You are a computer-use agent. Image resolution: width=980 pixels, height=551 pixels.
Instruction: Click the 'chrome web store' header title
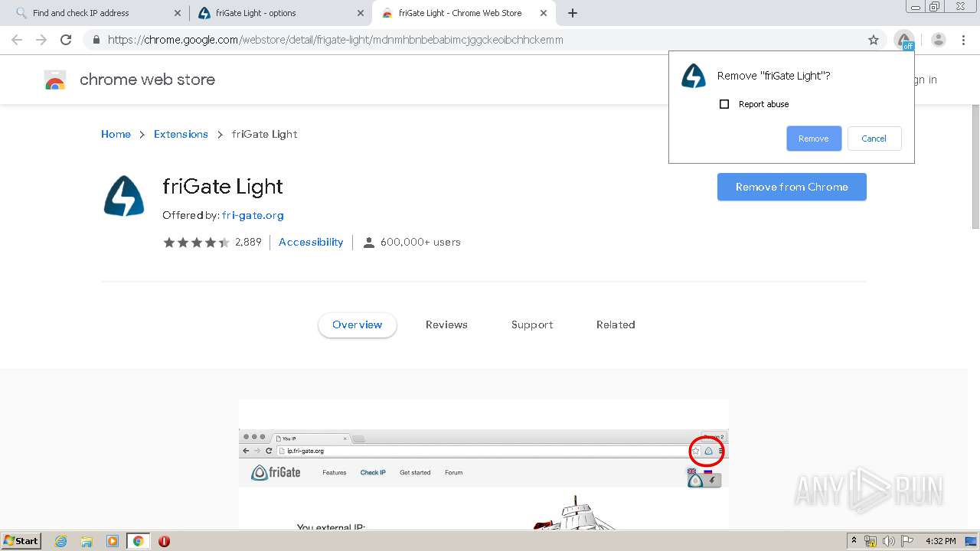tap(147, 80)
